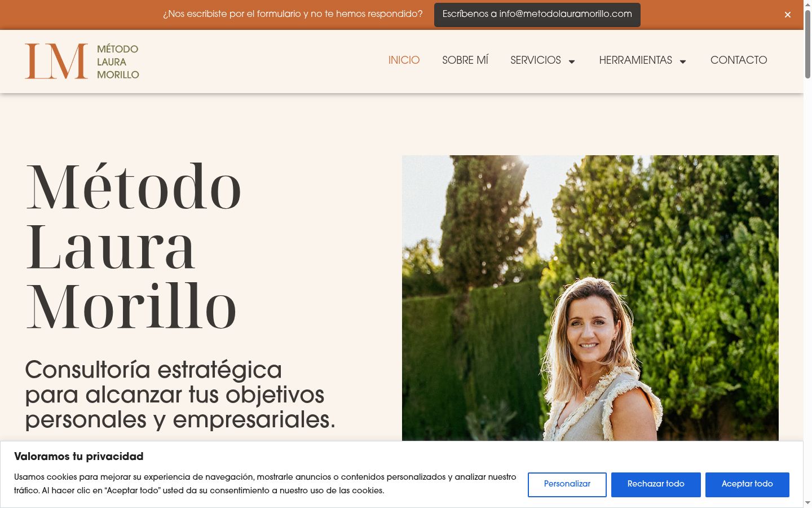Open the Sobre Mí page
Image resolution: width=812 pixels, height=508 pixels.
[x=465, y=60]
